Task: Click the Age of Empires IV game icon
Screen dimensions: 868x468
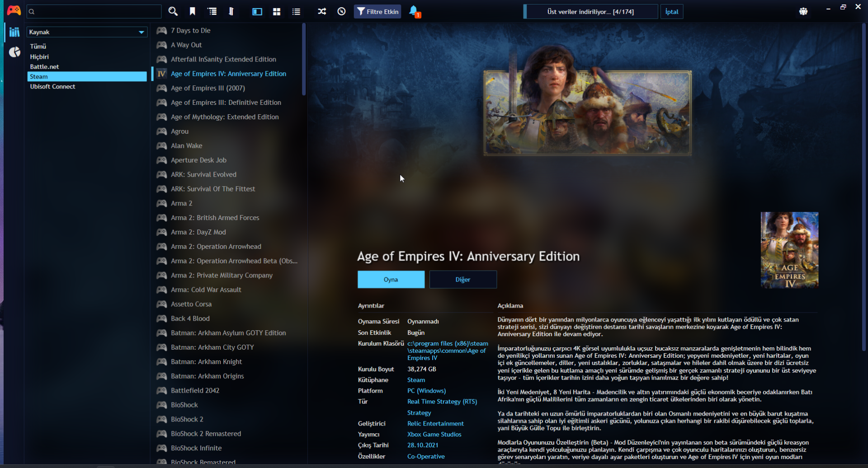Action: [x=161, y=74]
